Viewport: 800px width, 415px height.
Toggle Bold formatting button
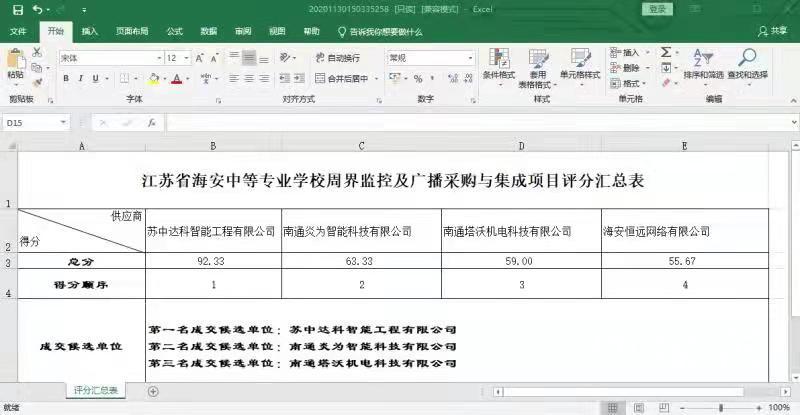(68, 79)
